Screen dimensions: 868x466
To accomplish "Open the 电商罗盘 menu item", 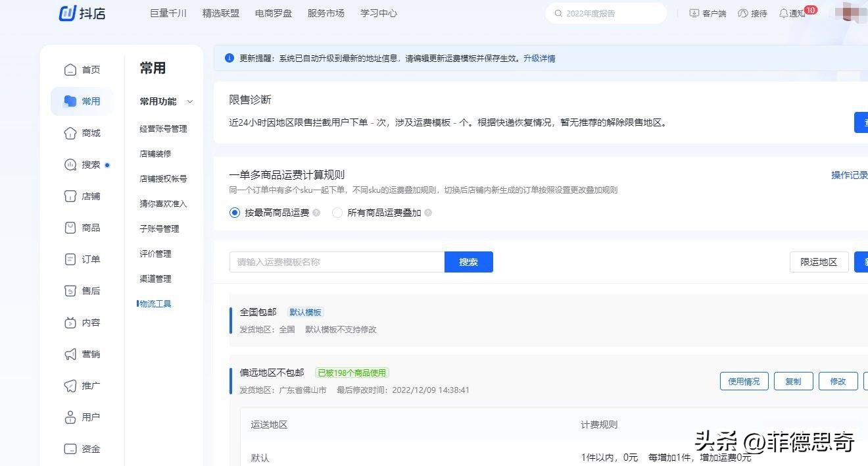I will coord(273,13).
